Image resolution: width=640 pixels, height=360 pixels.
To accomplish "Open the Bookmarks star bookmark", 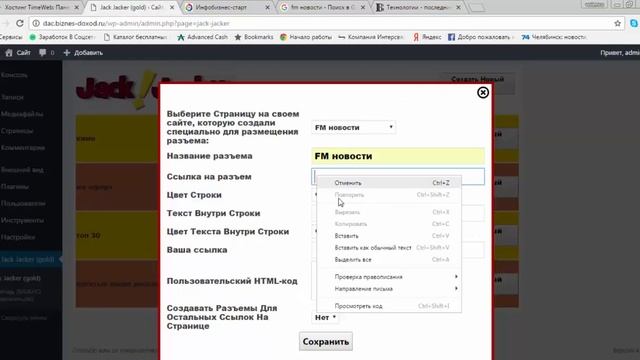I will click(x=254, y=37).
